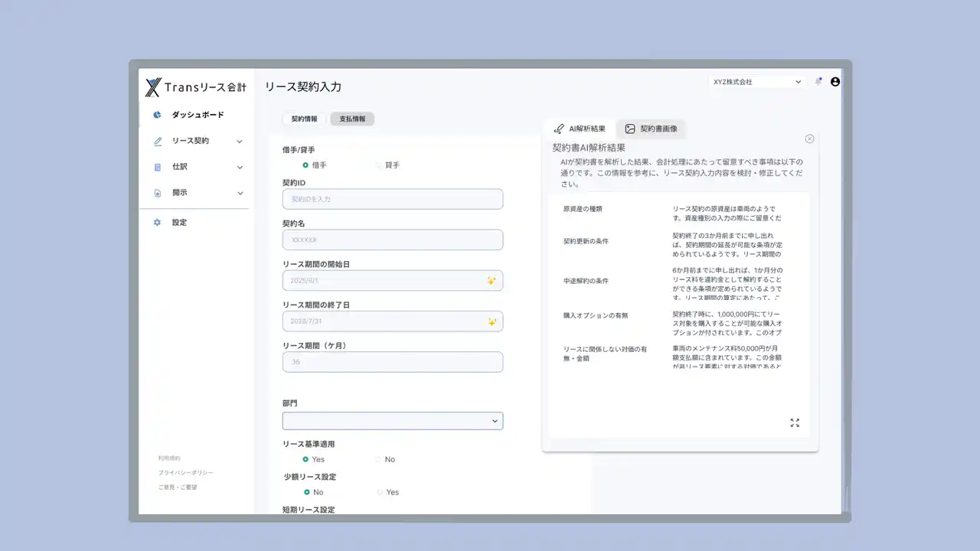The width and height of the screenshot is (980, 551).
Task: Open the XYZ株式会社 company selector
Action: click(x=756, y=82)
